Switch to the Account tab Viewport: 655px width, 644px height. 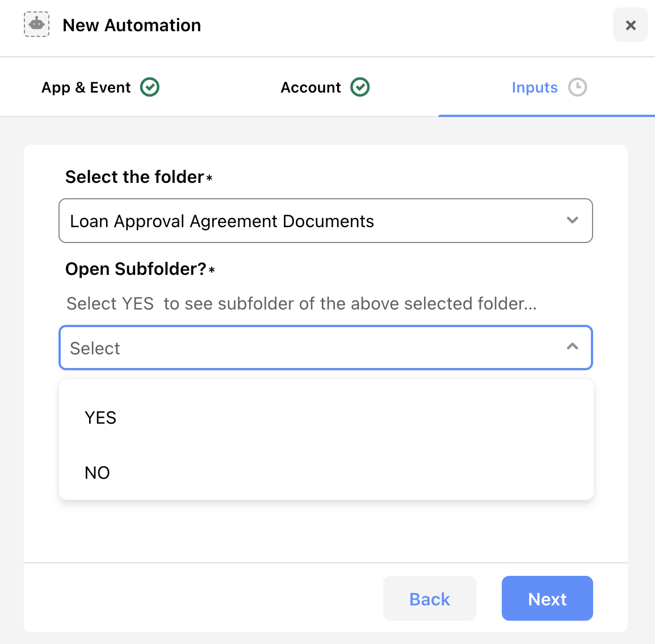pos(325,87)
